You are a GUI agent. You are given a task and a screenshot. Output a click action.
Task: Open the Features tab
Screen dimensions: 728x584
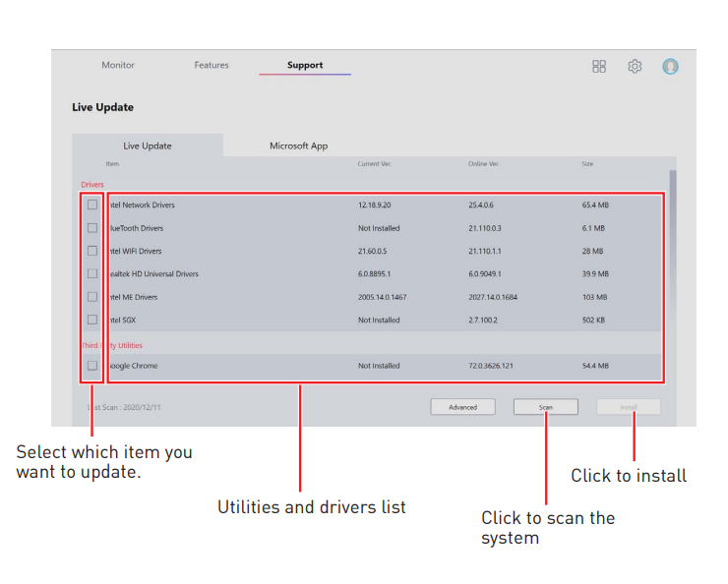[x=212, y=65]
